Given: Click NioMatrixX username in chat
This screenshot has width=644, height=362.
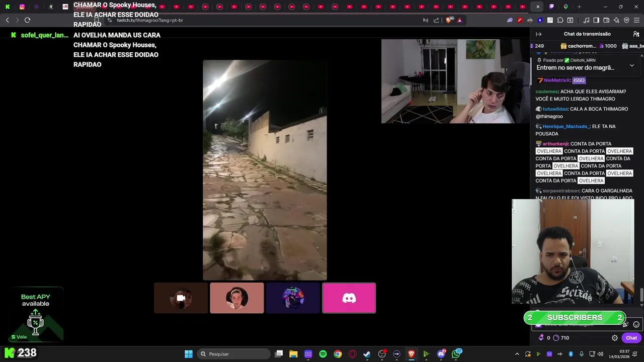Looking at the screenshot, I should pyautogui.click(x=556, y=80).
